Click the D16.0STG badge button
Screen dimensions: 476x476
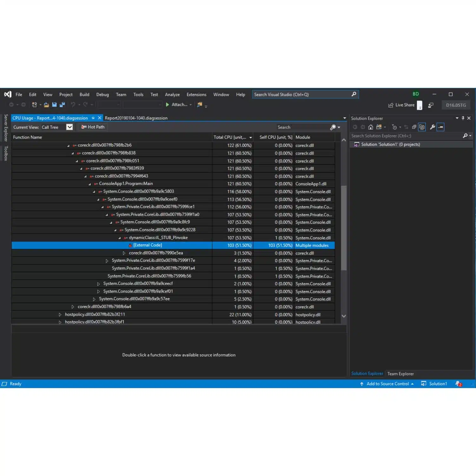click(x=456, y=105)
